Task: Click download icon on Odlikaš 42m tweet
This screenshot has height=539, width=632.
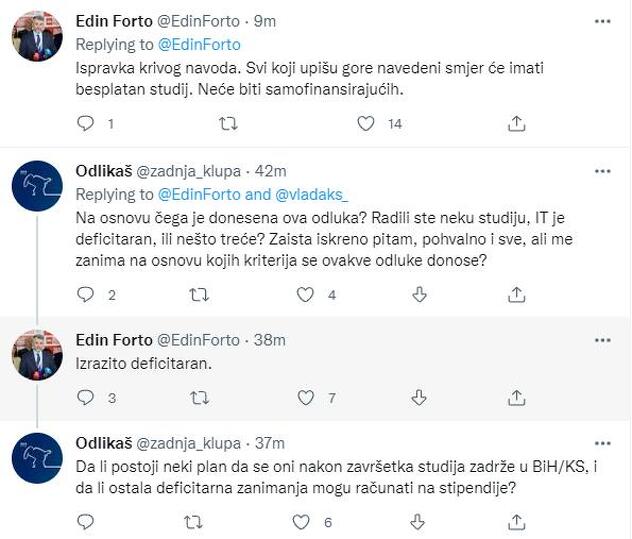Action: [x=420, y=294]
